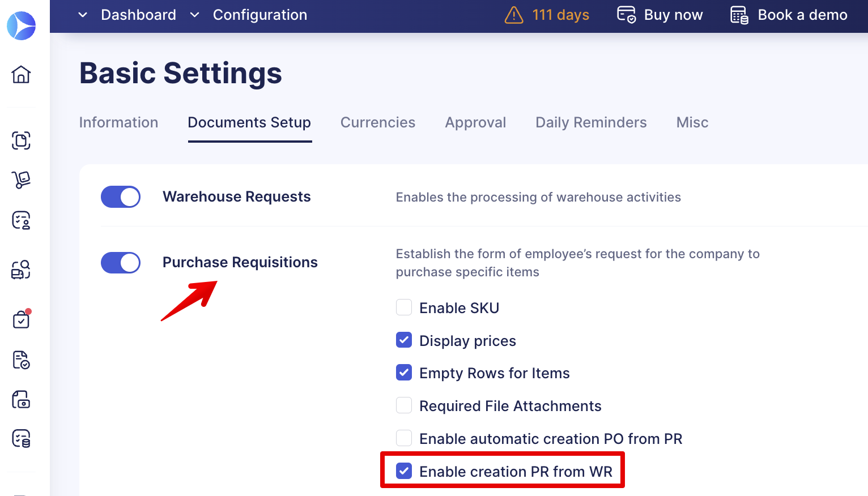Open the Home icon in sidebar
This screenshot has width=868, height=496.
tap(21, 74)
